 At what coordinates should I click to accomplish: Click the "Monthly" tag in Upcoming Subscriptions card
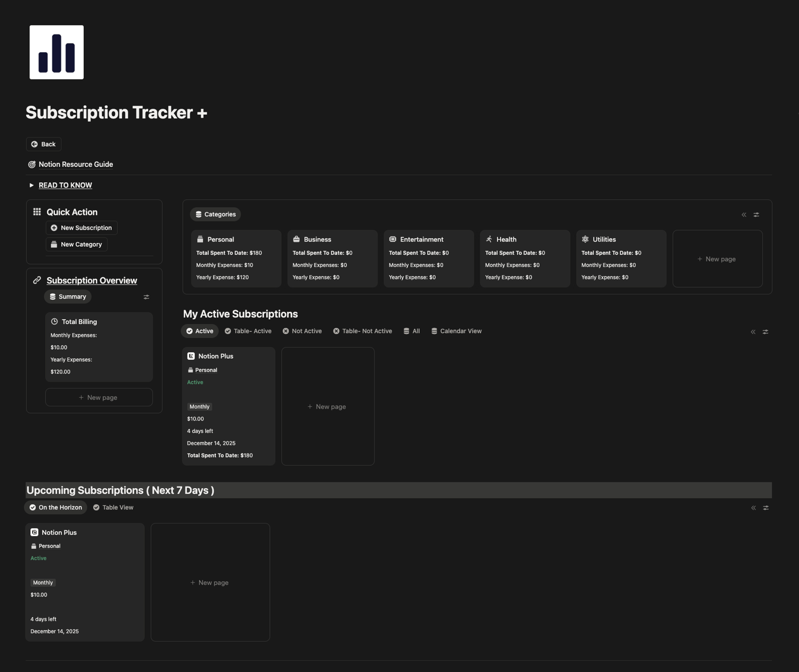[x=43, y=582]
